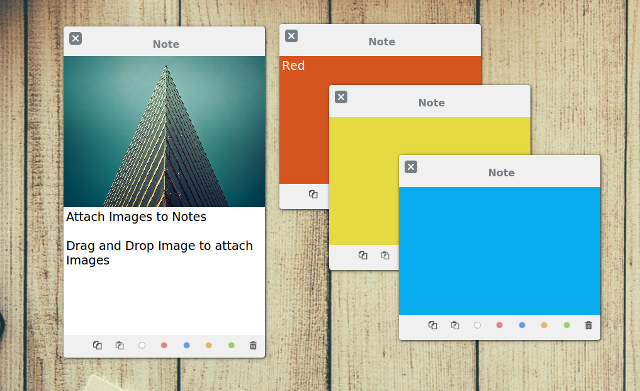This screenshot has height=391, width=640.
Task: Pick green swatch on the blue note
Action: pyautogui.click(x=567, y=325)
